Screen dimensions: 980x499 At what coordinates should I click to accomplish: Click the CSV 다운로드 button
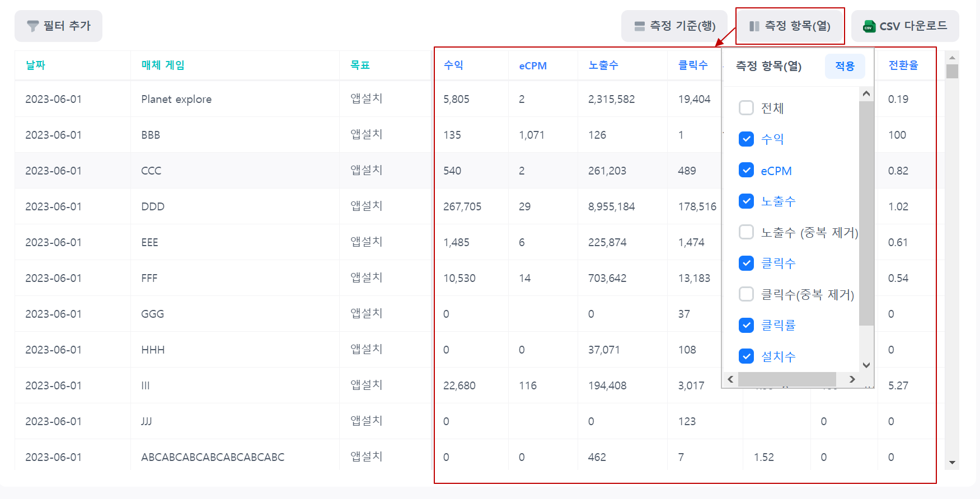(905, 26)
